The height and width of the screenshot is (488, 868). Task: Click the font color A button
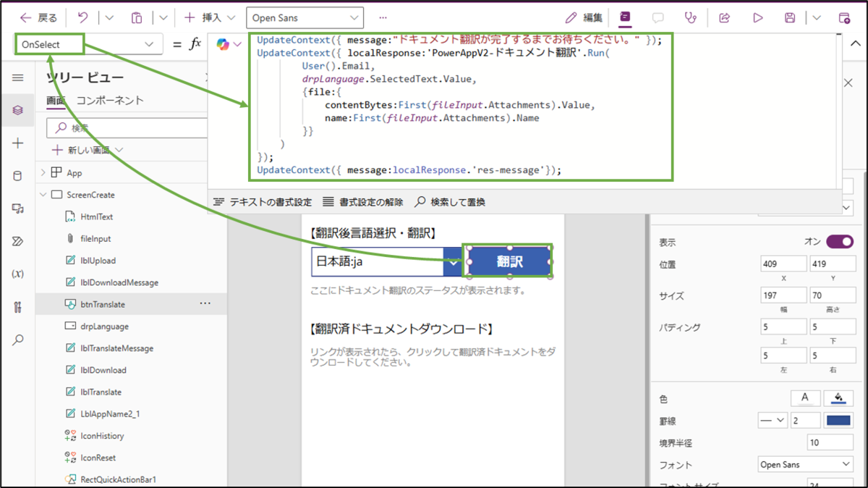tap(805, 397)
